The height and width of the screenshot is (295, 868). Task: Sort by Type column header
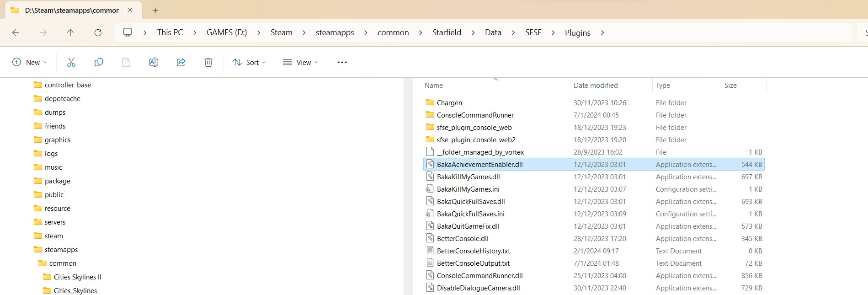click(x=663, y=86)
